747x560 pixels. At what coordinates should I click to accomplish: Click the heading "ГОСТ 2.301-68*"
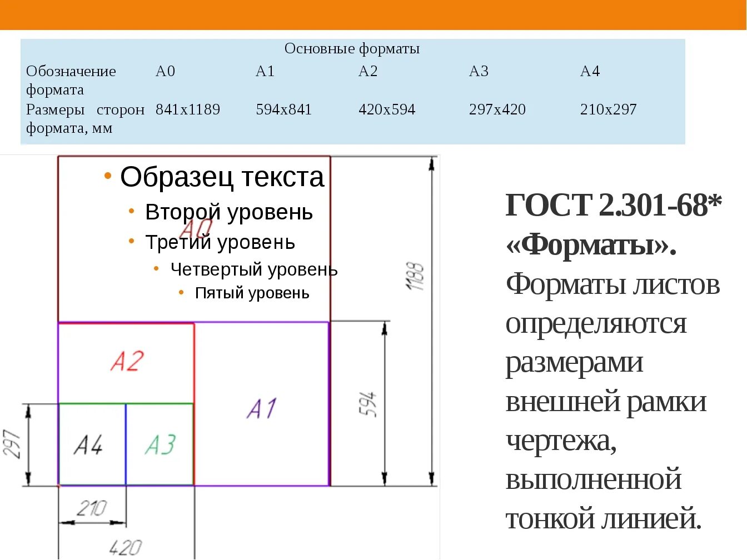(x=614, y=205)
